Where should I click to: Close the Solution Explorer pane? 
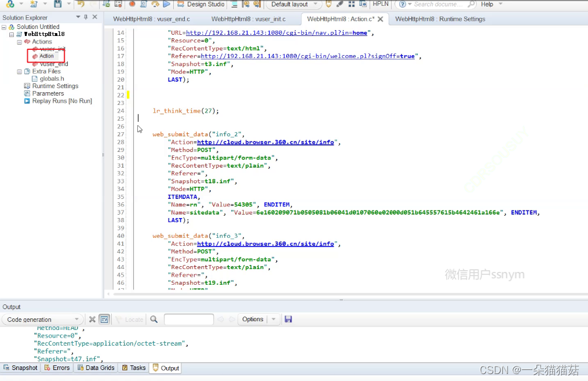[95, 17]
